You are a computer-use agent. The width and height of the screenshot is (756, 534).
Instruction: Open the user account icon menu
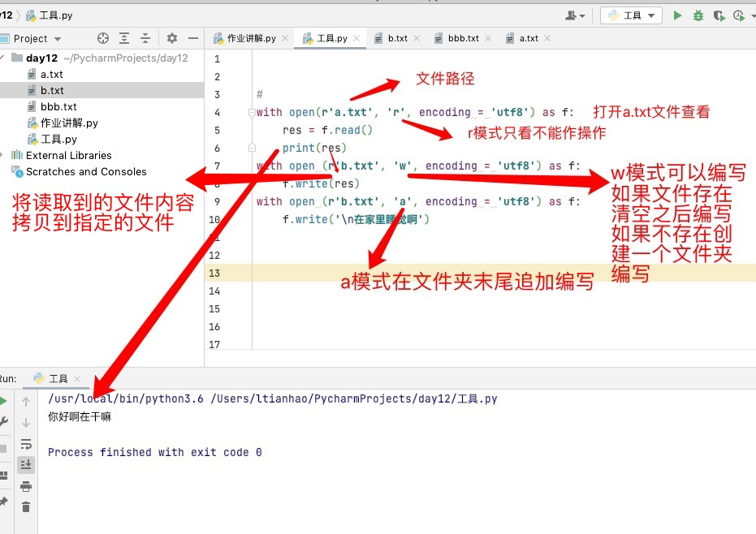click(574, 15)
